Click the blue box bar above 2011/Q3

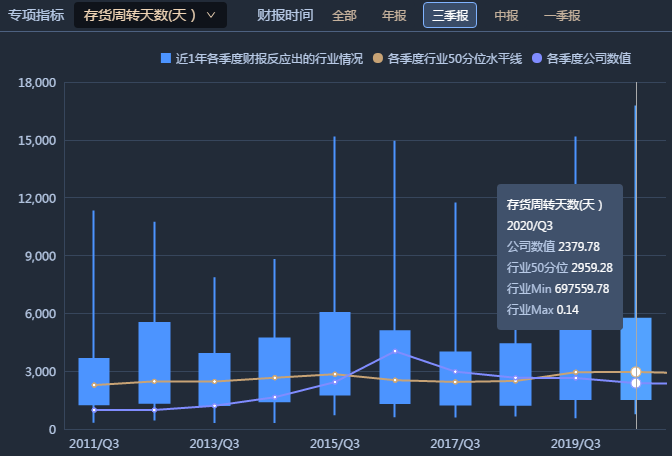coord(94,370)
